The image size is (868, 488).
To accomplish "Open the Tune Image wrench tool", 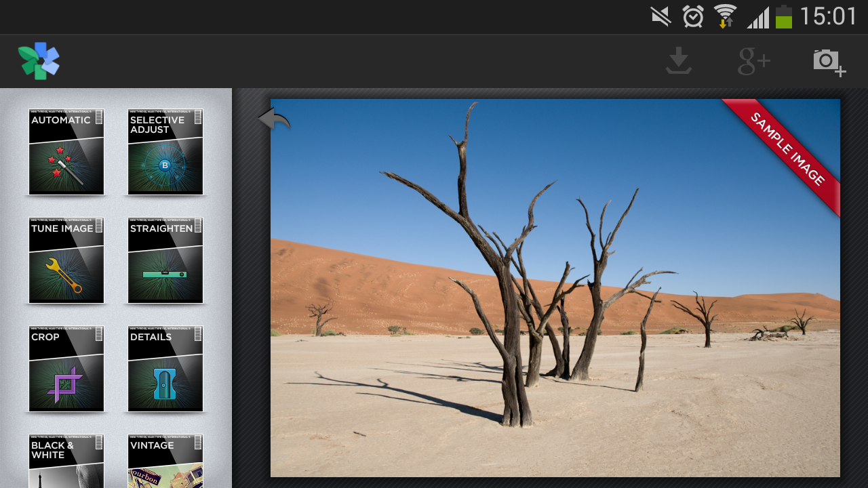I will click(x=66, y=260).
